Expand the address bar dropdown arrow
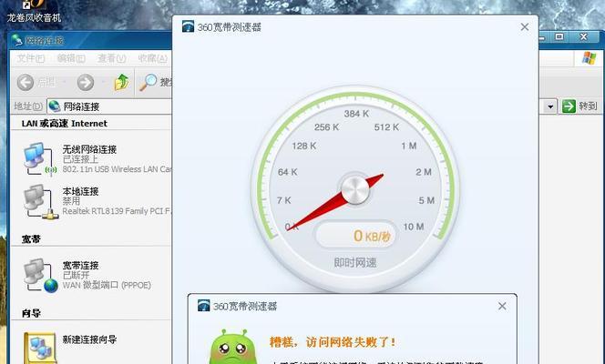The height and width of the screenshot is (364, 605). click(550, 106)
